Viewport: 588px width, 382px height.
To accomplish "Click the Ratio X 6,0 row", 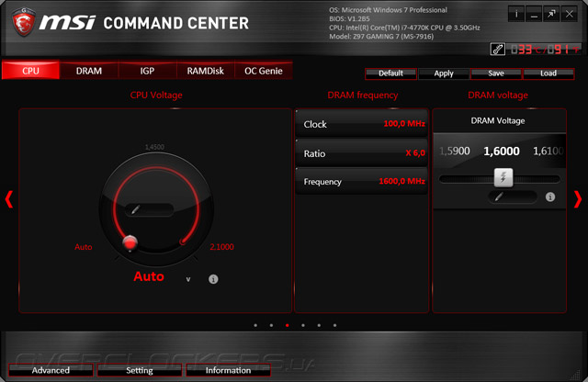I will pos(361,153).
